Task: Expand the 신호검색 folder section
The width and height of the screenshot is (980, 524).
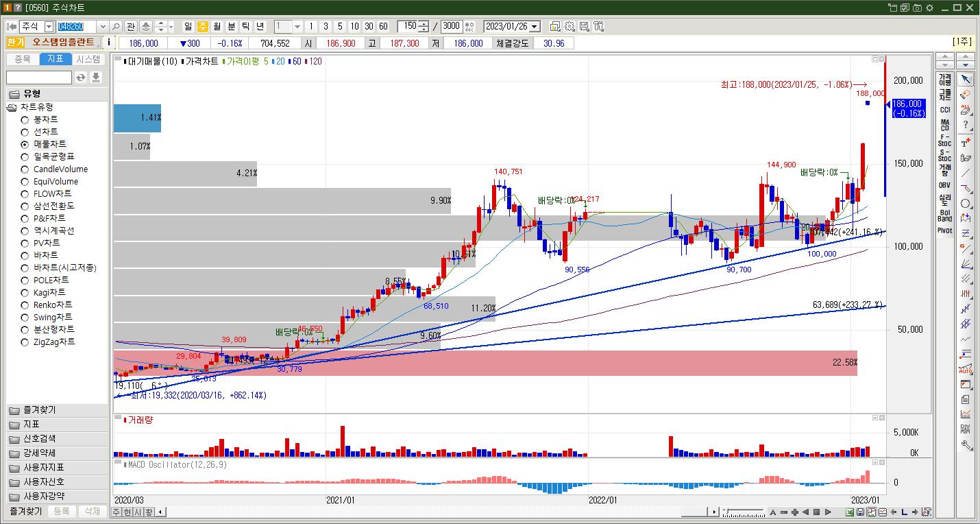Action: [57, 439]
